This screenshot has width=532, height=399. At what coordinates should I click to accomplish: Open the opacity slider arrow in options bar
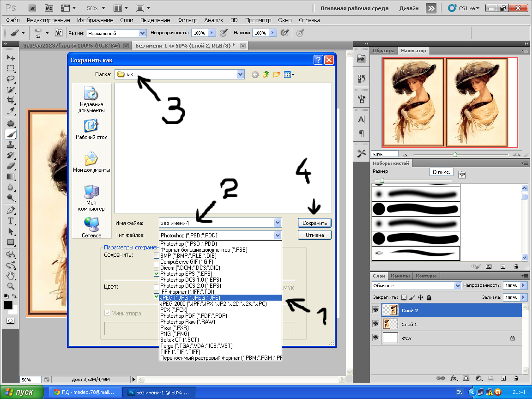pyautogui.click(x=212, y=33)
